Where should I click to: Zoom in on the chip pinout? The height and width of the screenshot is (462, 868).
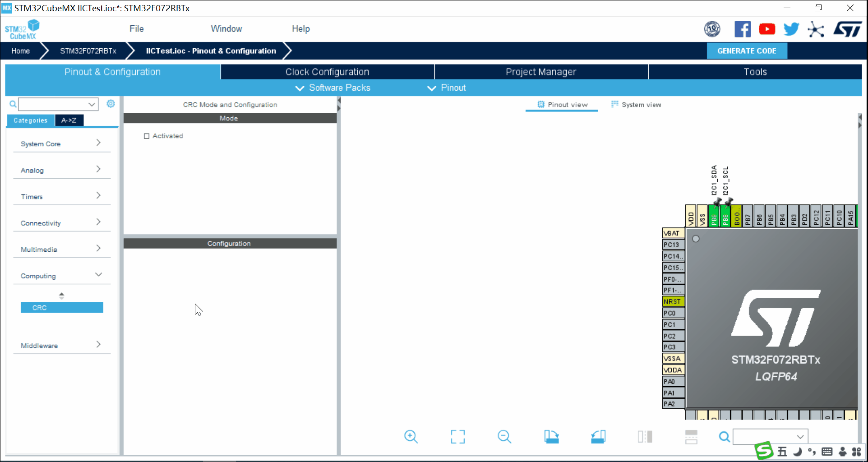[x=411, y=436]
